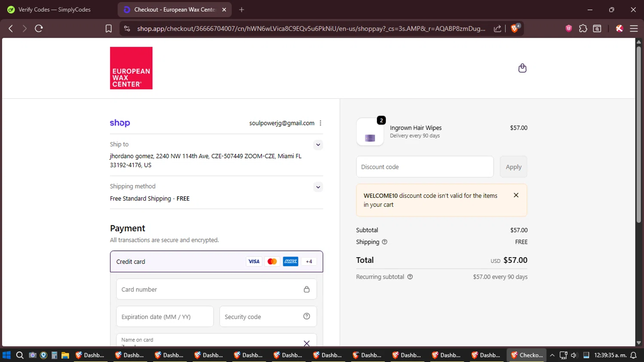Open the volume control tray icon
Image resolution: width=644 pixels, height=362 pixels.
(574, 355)
